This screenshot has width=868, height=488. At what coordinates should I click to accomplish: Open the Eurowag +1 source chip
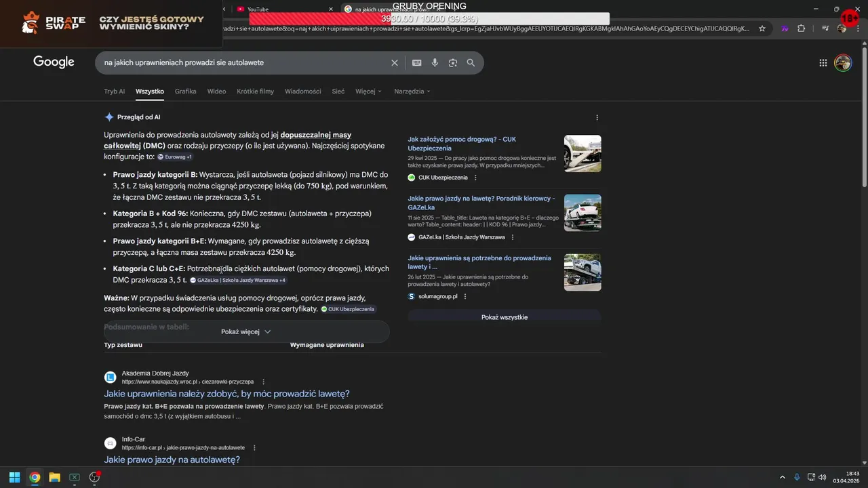click(175, 157)
